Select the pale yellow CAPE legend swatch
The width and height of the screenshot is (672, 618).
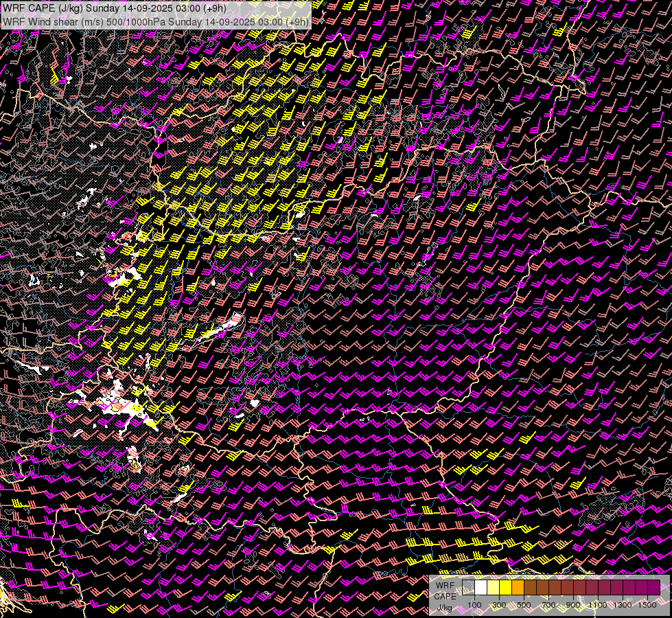click(x=493, y=587)
